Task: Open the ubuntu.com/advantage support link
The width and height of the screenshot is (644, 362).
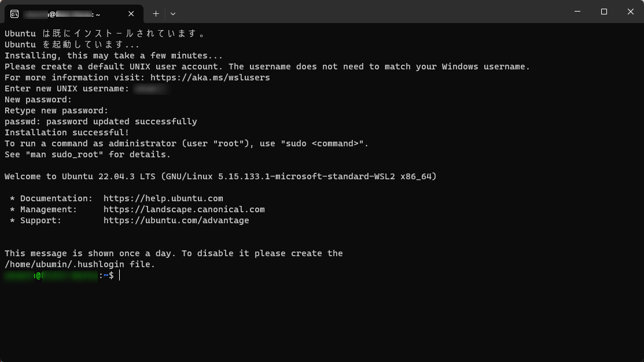Action: click(176, 220)
